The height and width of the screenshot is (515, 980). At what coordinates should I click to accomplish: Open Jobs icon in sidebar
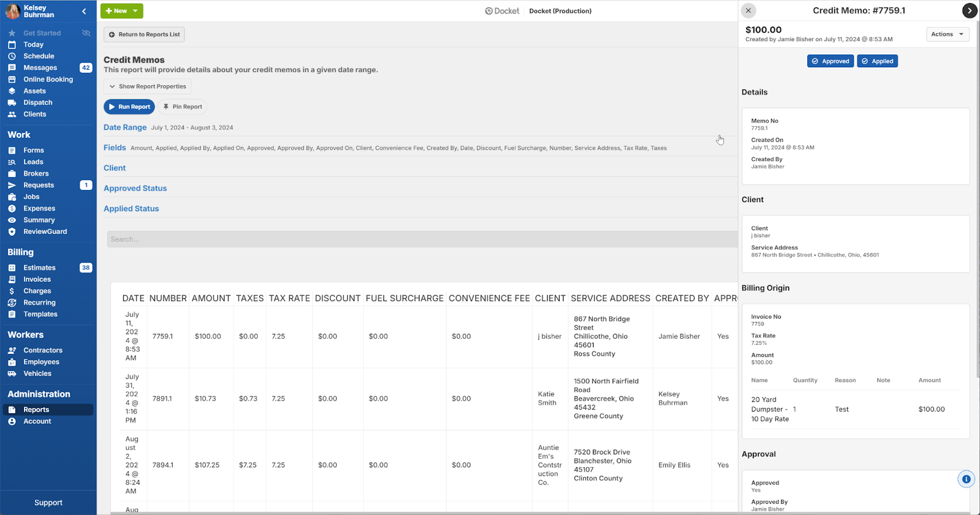pyautogui.click(x=12, y=197)
